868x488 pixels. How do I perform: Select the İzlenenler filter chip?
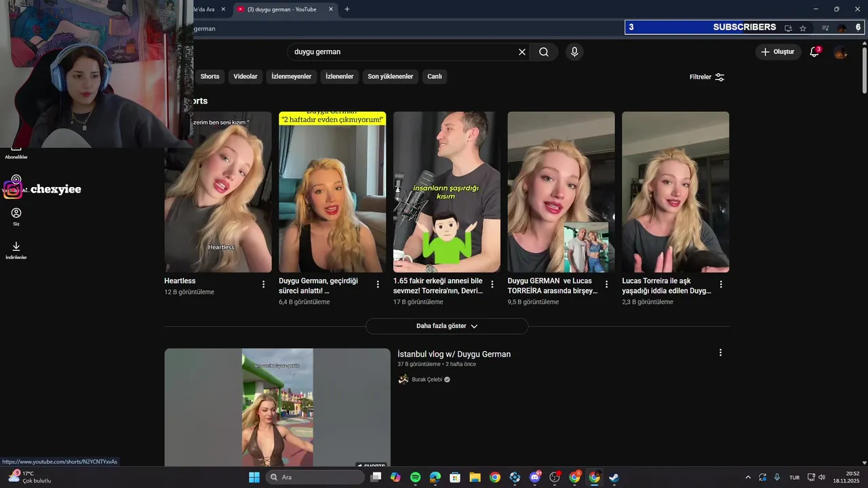[x=340, y=77]
